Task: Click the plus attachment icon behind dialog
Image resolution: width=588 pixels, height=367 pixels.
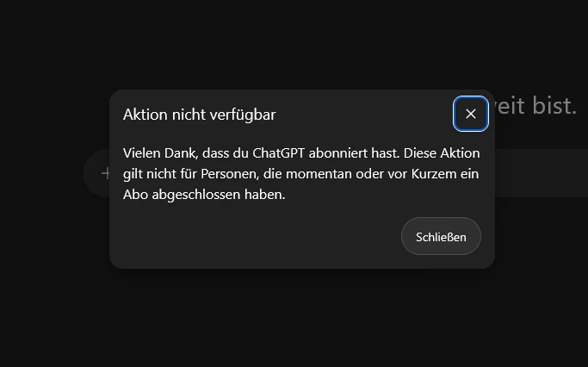Action: point(105,173)
